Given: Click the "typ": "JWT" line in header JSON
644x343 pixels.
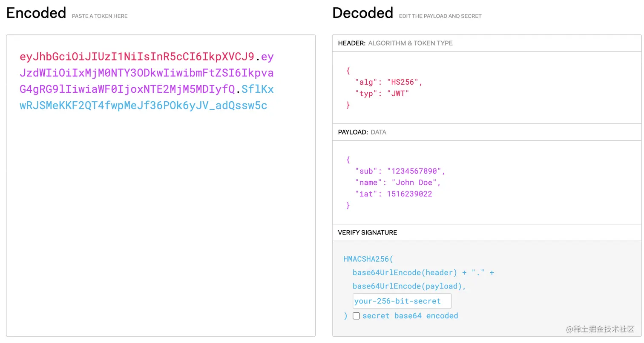Looking at the screenshot, I should 382,93.
